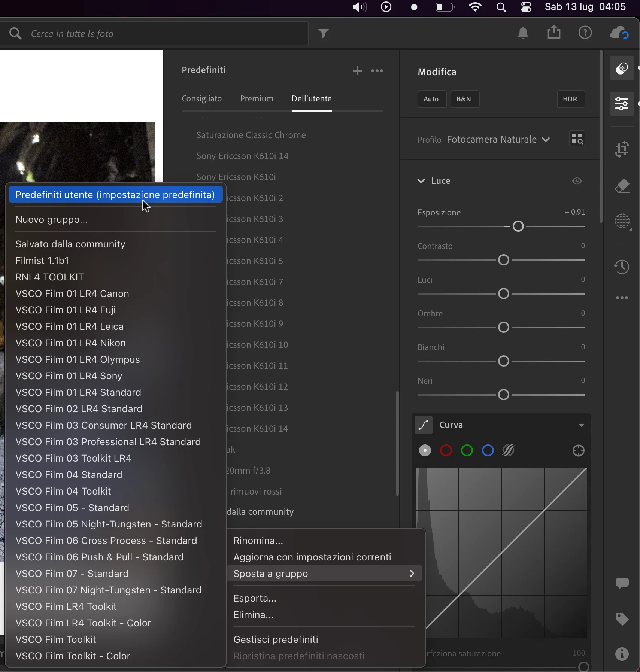
Task: Toggle HDR editing mode
Action: click(x=571, y=99)
